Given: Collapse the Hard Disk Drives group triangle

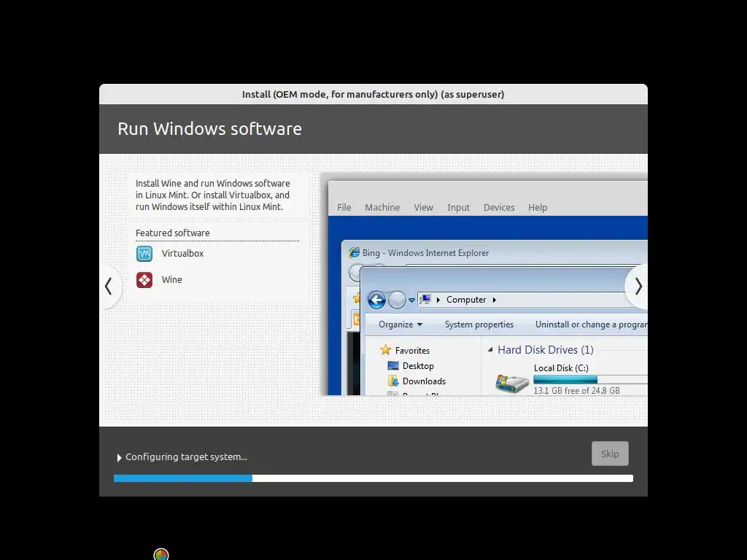Looking at the screenshot, I should tap(490, 350).
